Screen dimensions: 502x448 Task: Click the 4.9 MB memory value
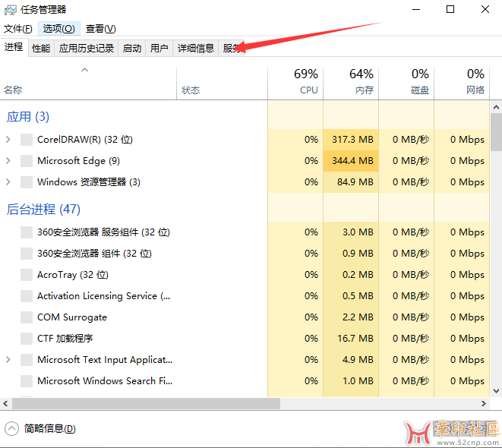[x=358, y=360]
